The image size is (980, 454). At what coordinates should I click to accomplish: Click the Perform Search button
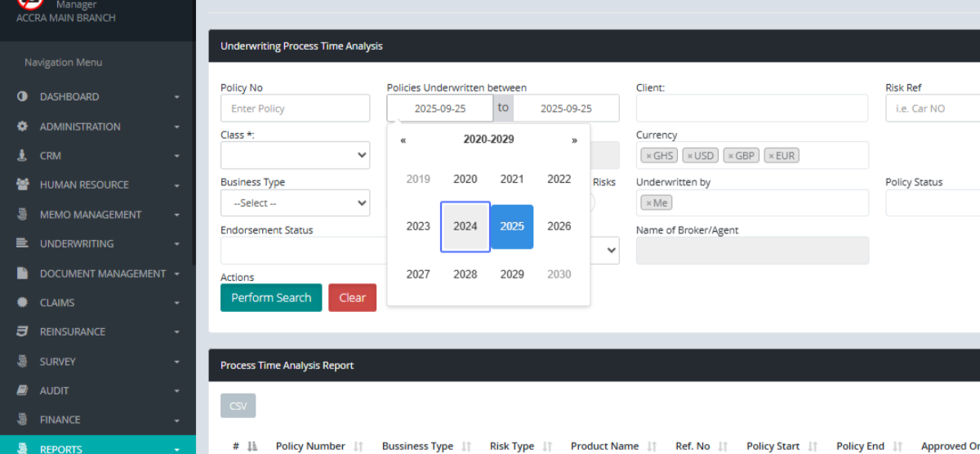tap(271, 298)
